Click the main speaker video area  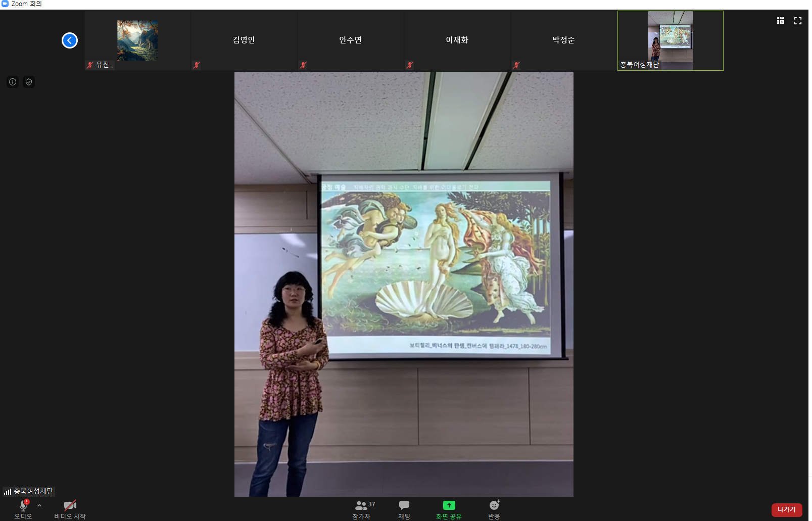click(x=404, y=284)
